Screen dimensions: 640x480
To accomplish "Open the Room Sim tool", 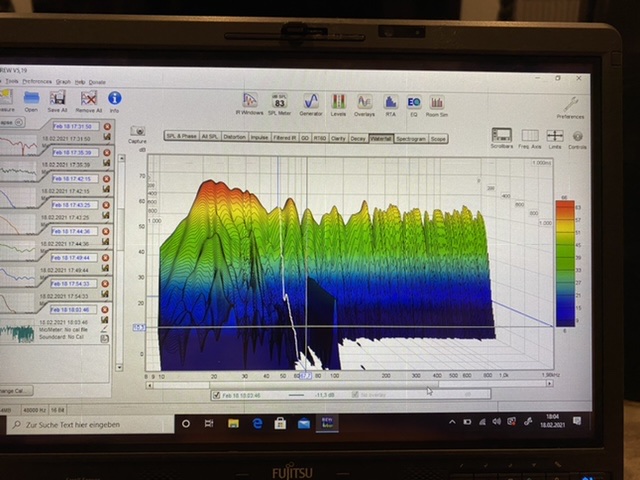I will point(437,102).
